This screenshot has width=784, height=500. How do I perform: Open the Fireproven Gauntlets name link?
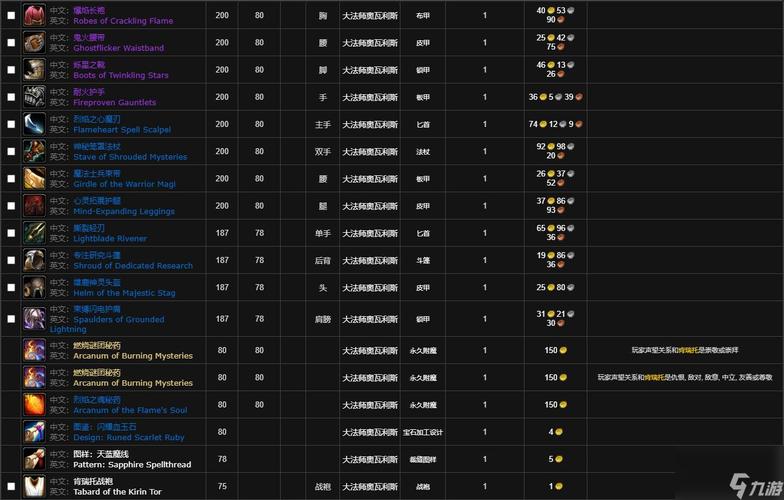114,102
